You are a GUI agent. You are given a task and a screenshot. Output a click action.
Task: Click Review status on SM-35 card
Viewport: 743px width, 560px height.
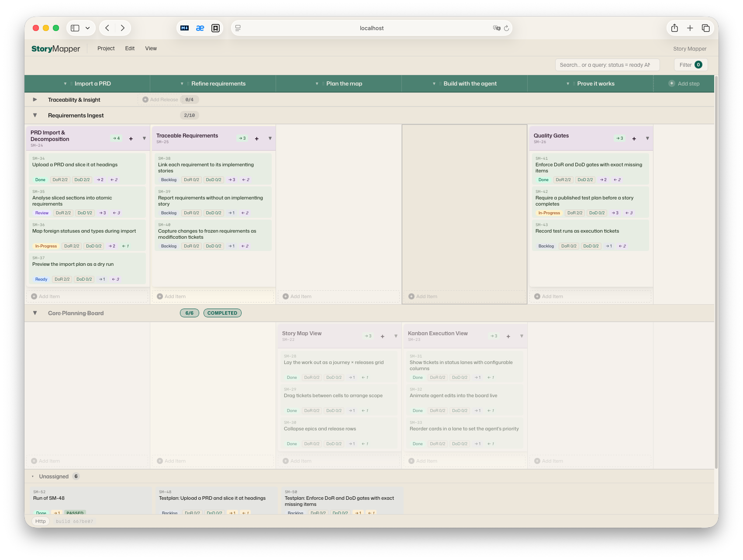click(x=42, y=213)
